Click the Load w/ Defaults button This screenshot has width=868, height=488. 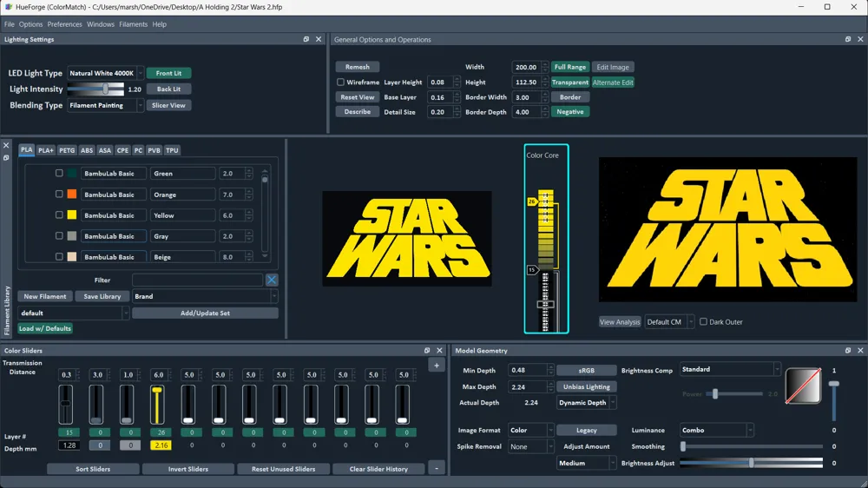coord(45,328)
